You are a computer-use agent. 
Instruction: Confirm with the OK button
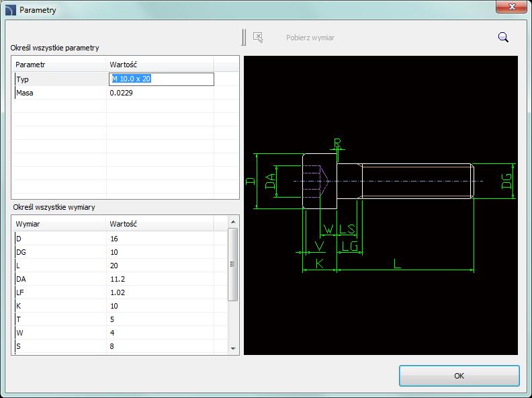[459, 376]
